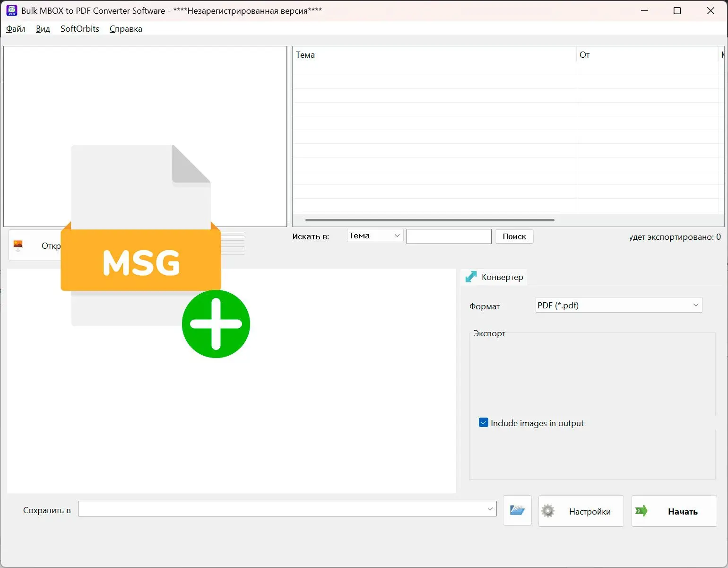The height and width of the screenshot is (568, 728).
Task: Sort messages by От column header
Action: pos(648,55)
